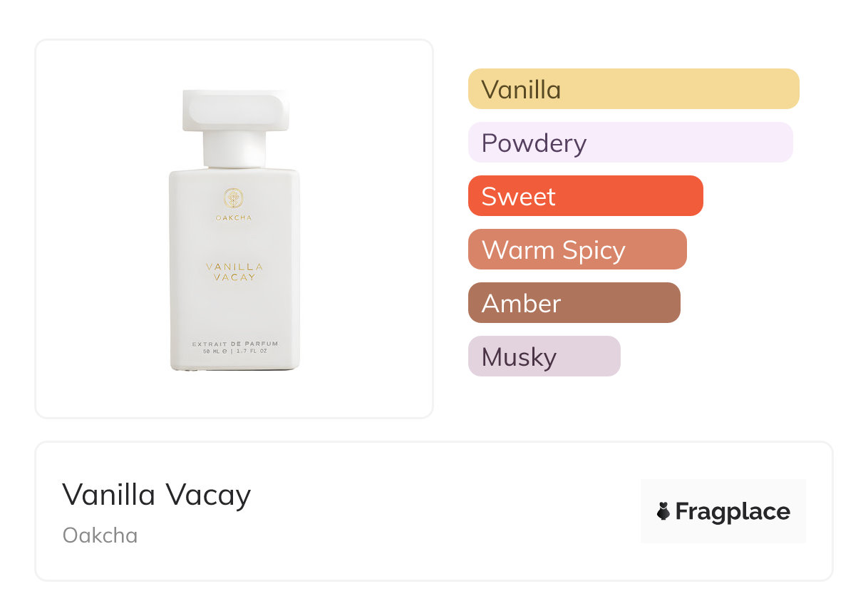Click the Fragplace logo text
The width and height of the screenshot is (868, 616).
[x=733, y=512]
